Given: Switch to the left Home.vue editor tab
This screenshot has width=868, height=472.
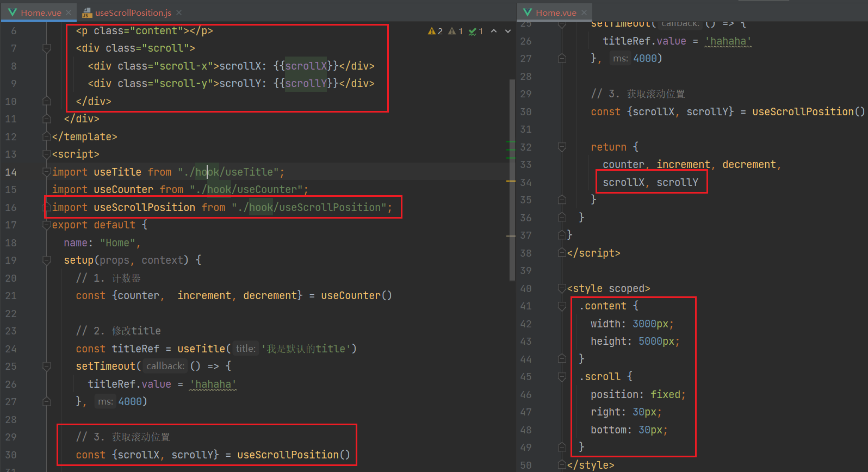Looking at the screenshot, I should pyautogui.click(x=41, y=13).
